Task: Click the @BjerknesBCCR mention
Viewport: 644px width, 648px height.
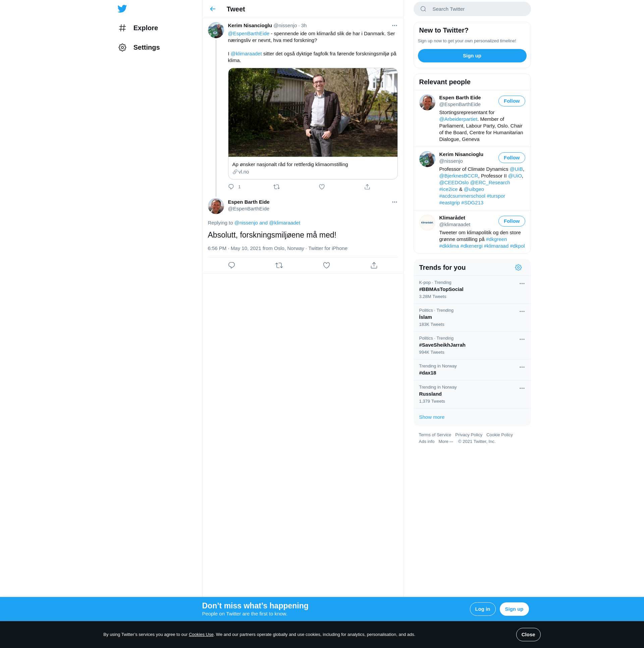Action: [x=459, y=176]
